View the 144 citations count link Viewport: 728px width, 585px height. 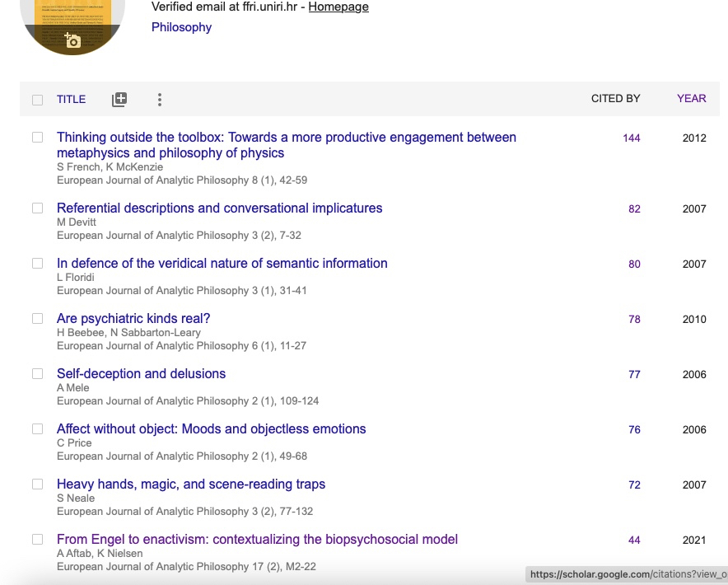click(631, 138)
